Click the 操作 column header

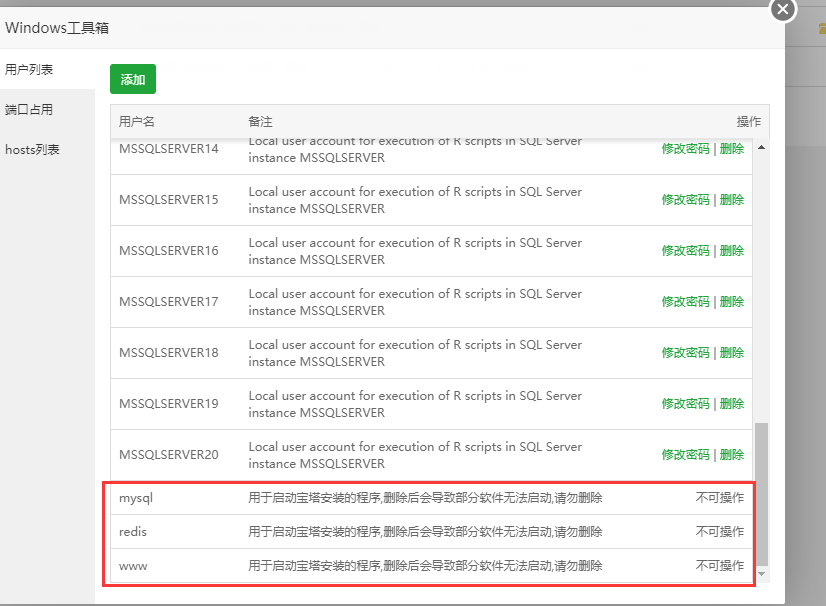[x=749, y=122]
